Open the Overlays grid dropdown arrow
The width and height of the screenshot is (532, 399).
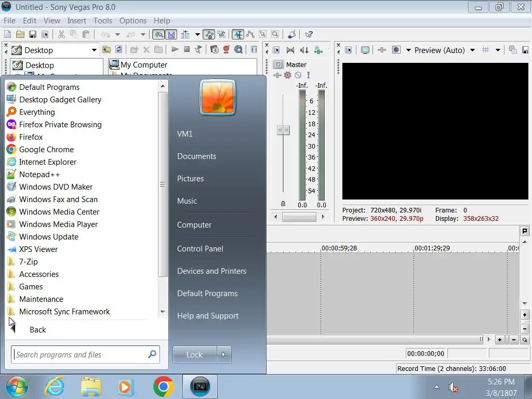[498, 50]
